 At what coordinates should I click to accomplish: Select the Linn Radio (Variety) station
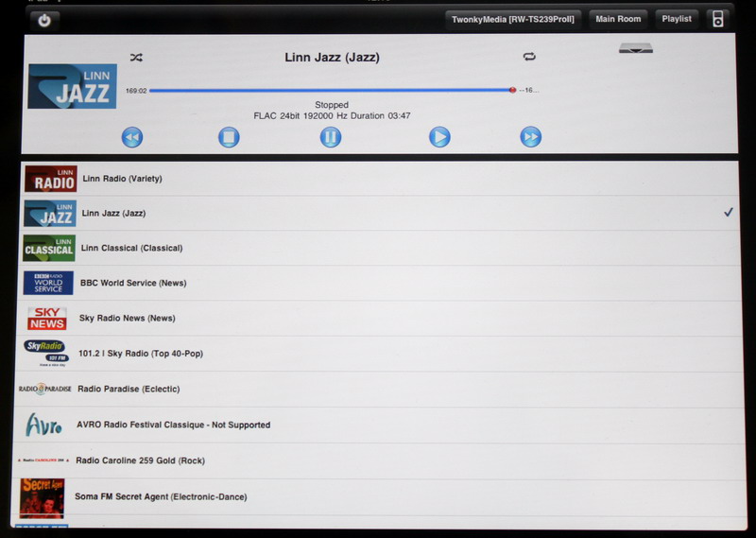point(122,179)
